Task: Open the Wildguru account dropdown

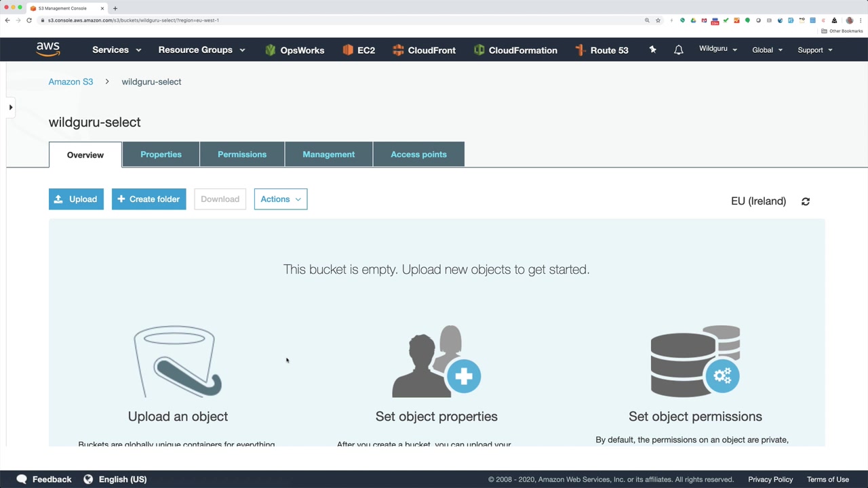Action: click(718, 49)
